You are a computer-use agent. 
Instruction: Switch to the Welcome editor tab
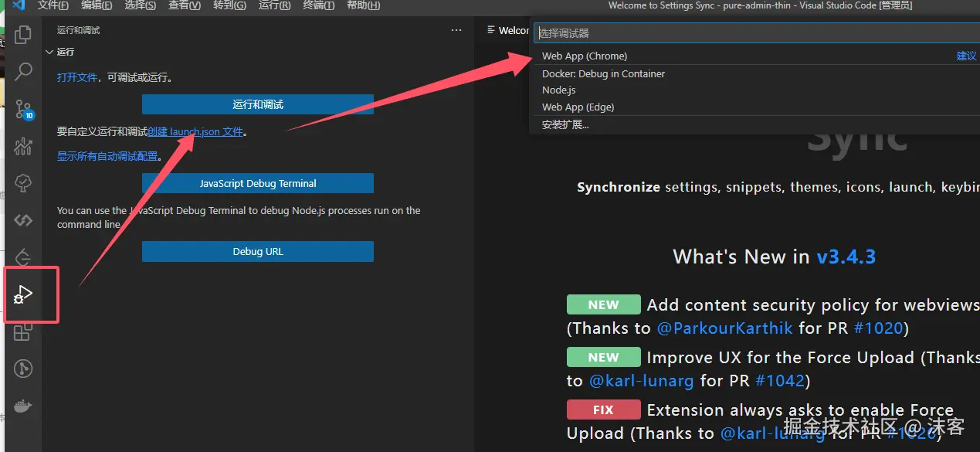pos(507,30)
